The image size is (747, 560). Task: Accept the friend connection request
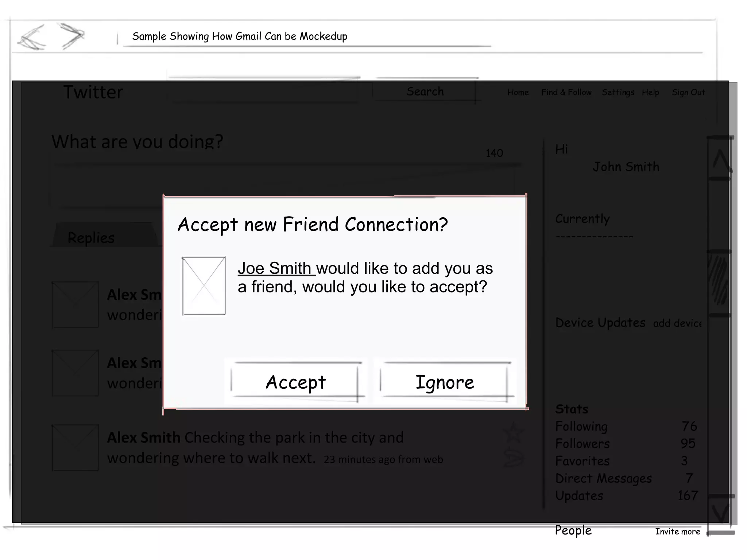coord(296,382)
